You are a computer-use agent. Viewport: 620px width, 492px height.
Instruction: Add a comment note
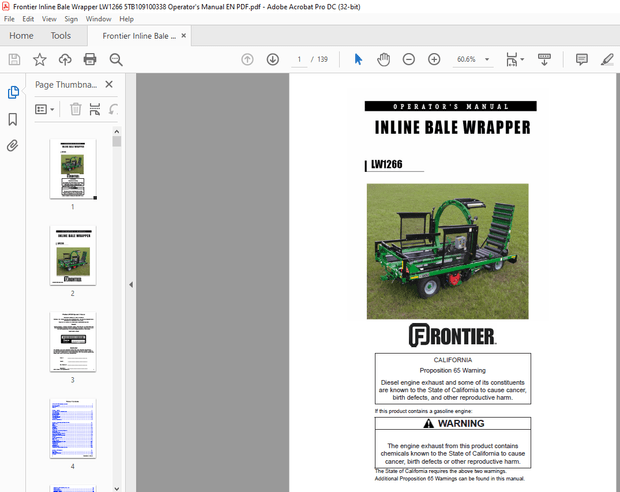(x=582, y=60)
